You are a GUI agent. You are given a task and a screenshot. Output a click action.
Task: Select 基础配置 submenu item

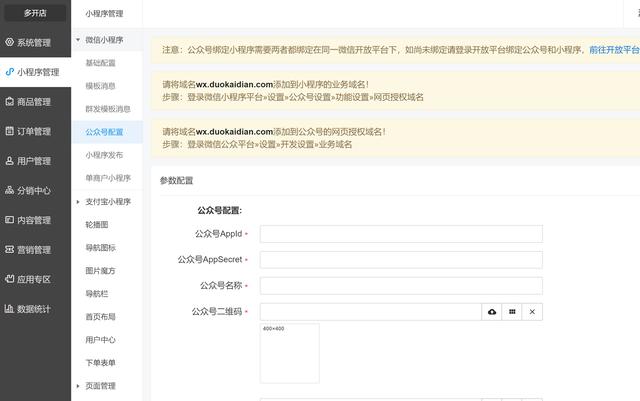point(100,63)
